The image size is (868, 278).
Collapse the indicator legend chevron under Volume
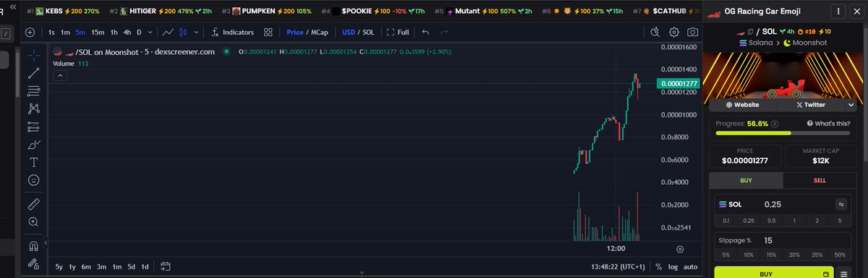(60, 75)
